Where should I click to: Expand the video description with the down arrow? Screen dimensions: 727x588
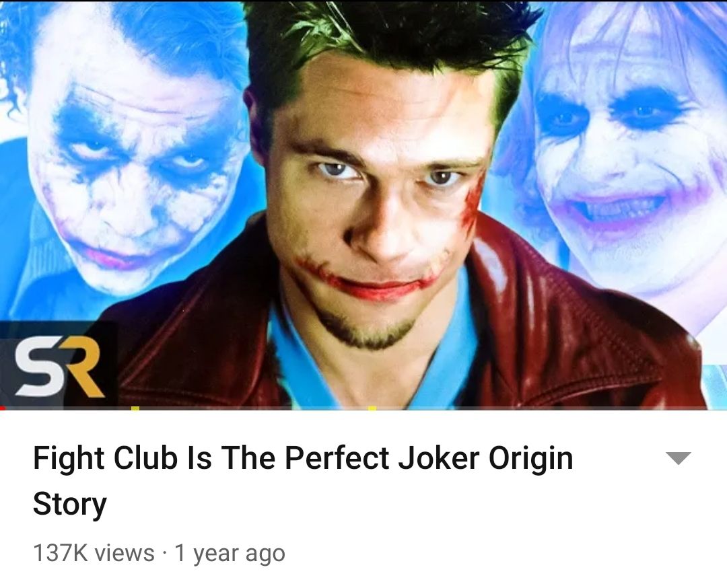point(679,457)
